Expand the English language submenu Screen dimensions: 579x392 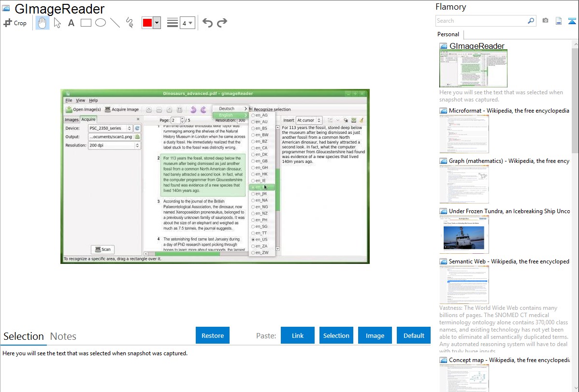point(231,115)
